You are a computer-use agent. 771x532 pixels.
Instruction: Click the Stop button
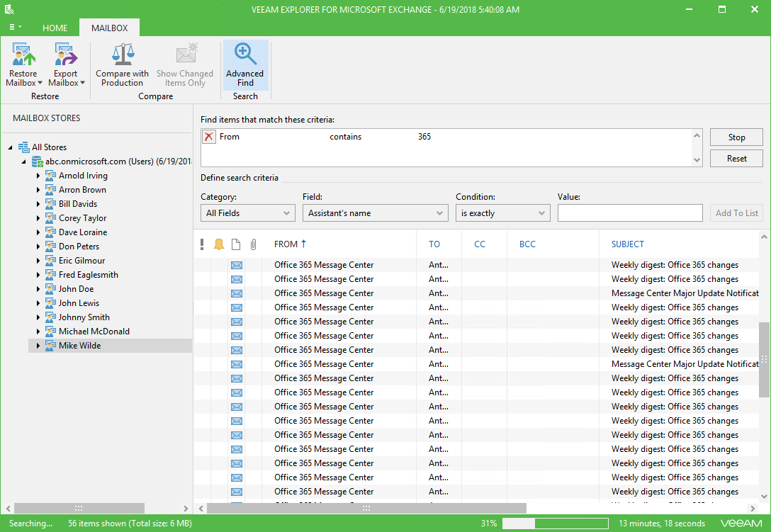tap(736, 137)
